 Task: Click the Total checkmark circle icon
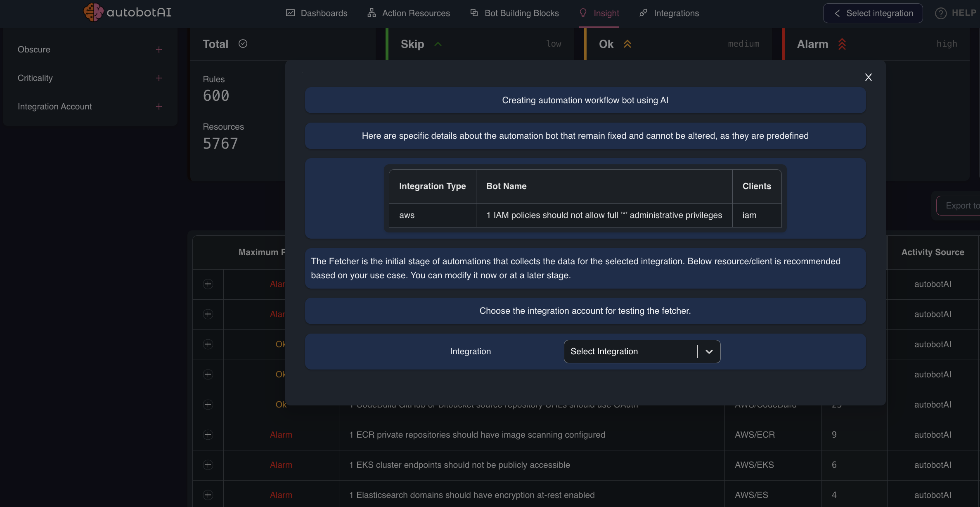(243, 44)
